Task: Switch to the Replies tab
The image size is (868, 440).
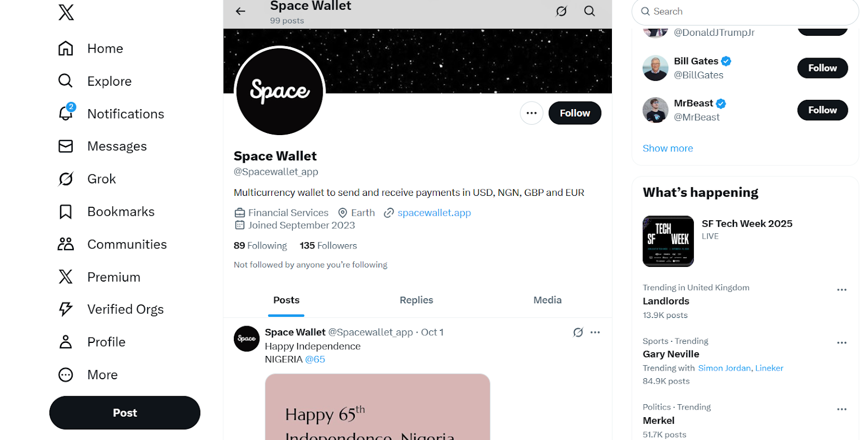Action: [416, 300]
